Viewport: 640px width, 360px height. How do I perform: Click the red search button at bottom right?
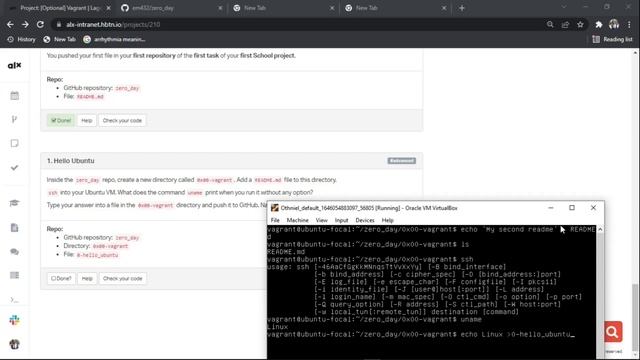click(613, 332)
